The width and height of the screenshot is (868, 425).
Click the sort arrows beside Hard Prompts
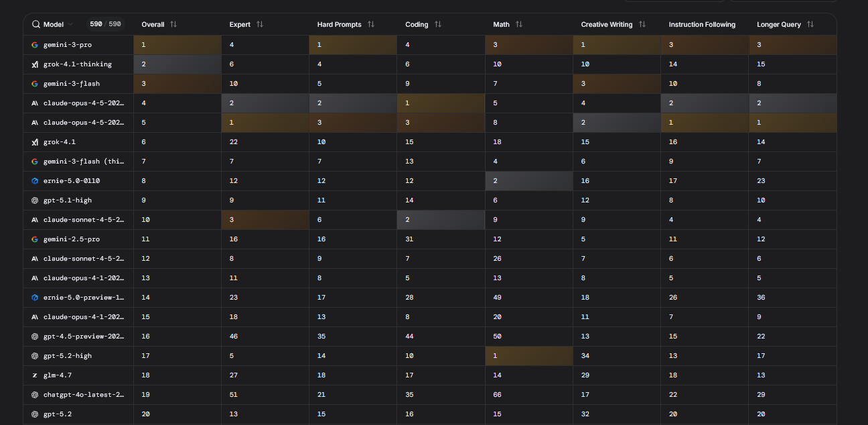click(371, 25)
